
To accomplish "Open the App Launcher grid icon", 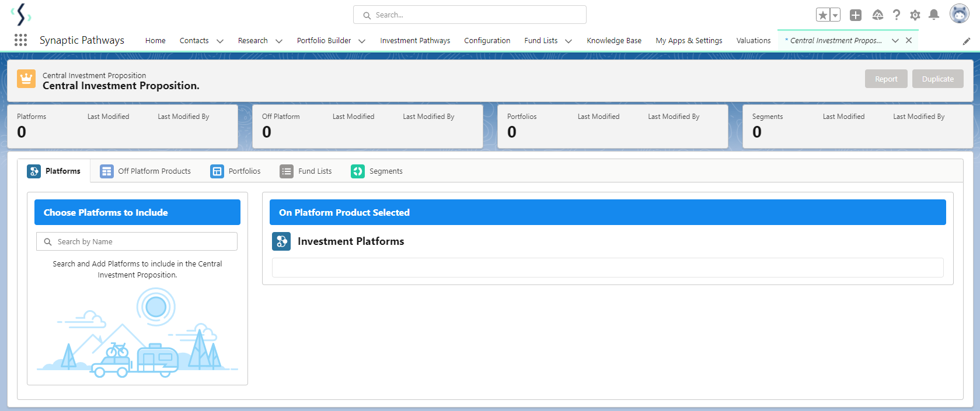I will coord(20,40).
